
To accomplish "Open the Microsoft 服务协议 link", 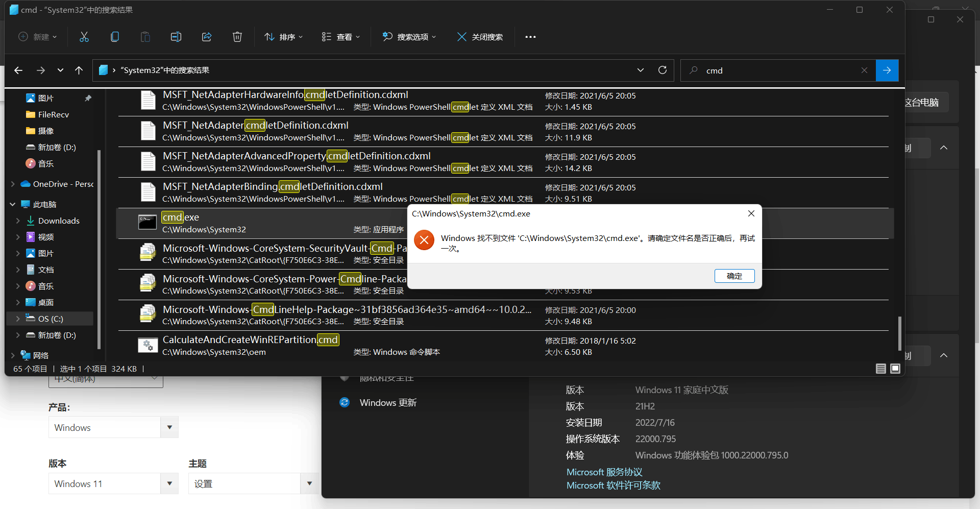I will (x=604, y=472).
